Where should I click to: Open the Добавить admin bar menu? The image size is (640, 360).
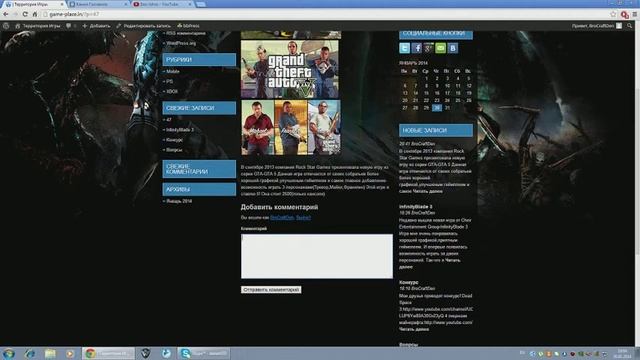(x=96, y=26)
